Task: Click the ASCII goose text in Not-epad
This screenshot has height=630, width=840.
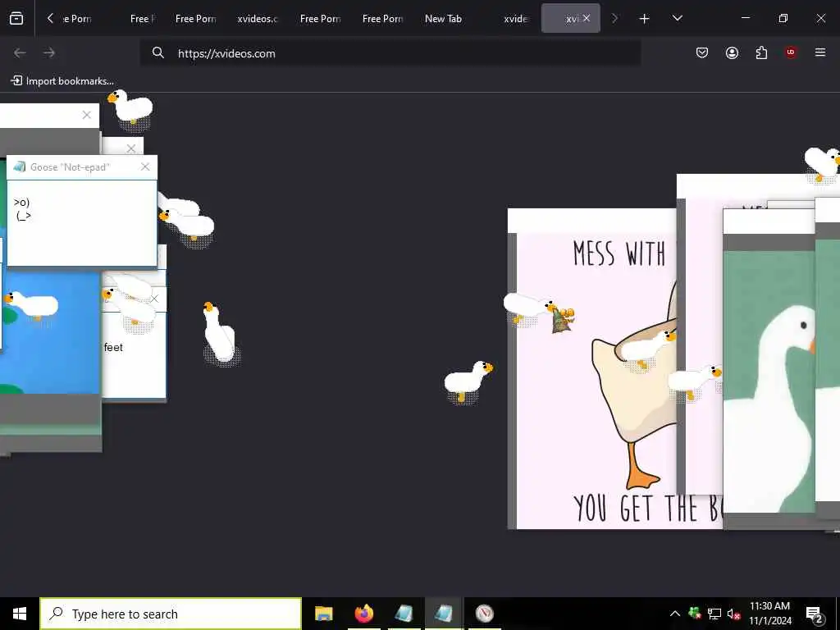Action: [22, 209]
